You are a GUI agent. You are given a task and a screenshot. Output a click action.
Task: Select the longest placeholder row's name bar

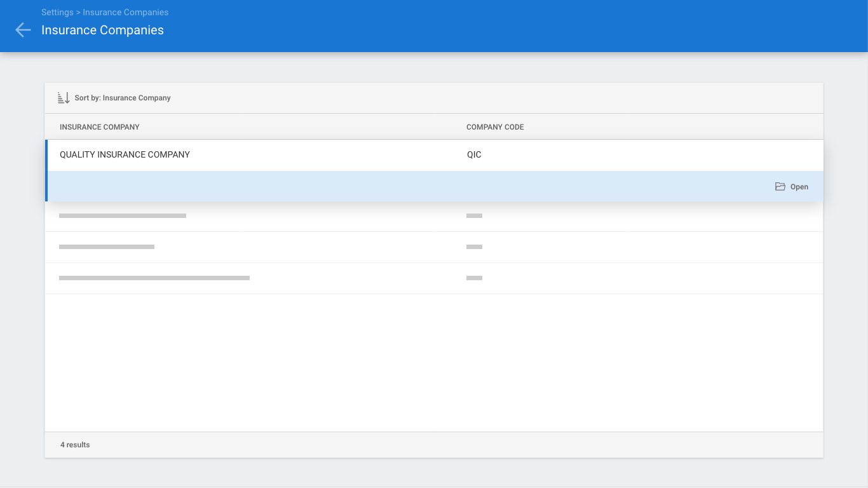[154, 278]
